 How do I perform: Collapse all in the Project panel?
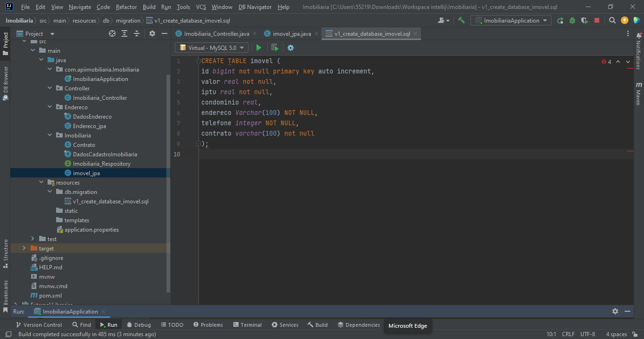coord(137,33)
